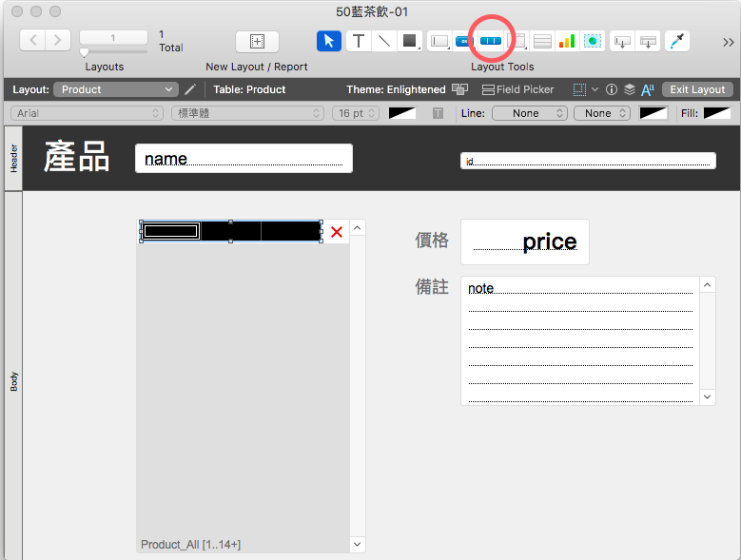Select the 產品 header title text
Image resolution: width=741 pixels, height=560 pixels.
(76, 156)
